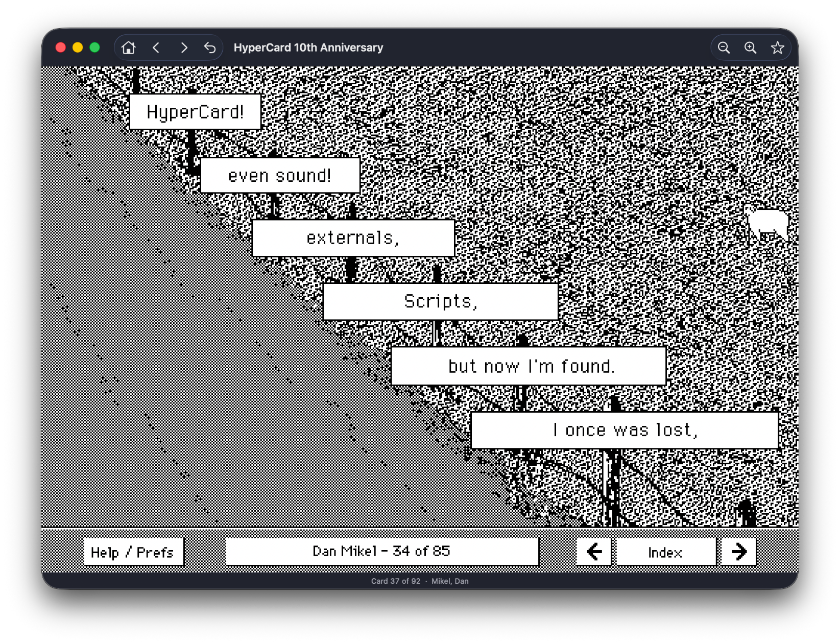
Task: Close the window with the red button
Action: click(61, 47)
